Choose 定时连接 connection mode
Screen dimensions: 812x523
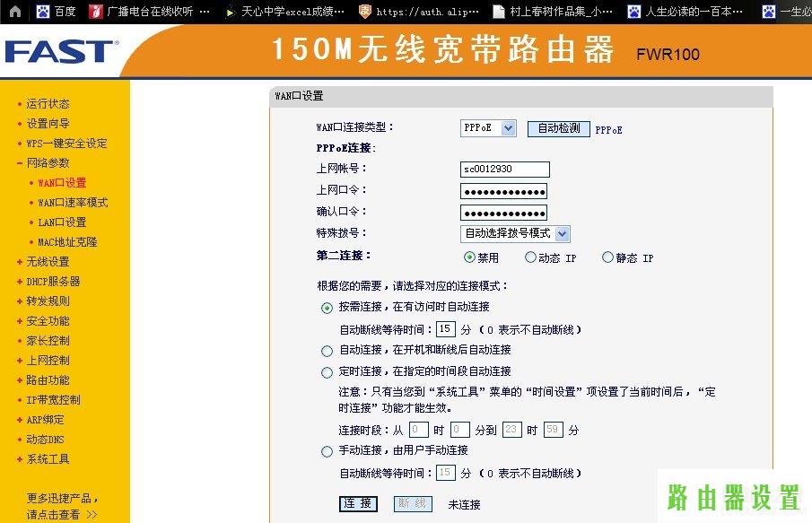point(327,373)
